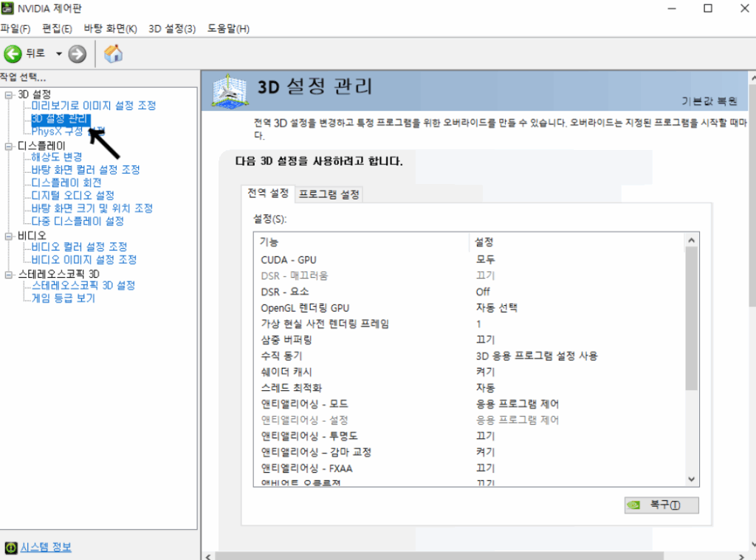The height and width of the screenshot is (560, 756).
Task: Click the green 뒤로 back arrow icon
Action: click(x=13, y=53)
